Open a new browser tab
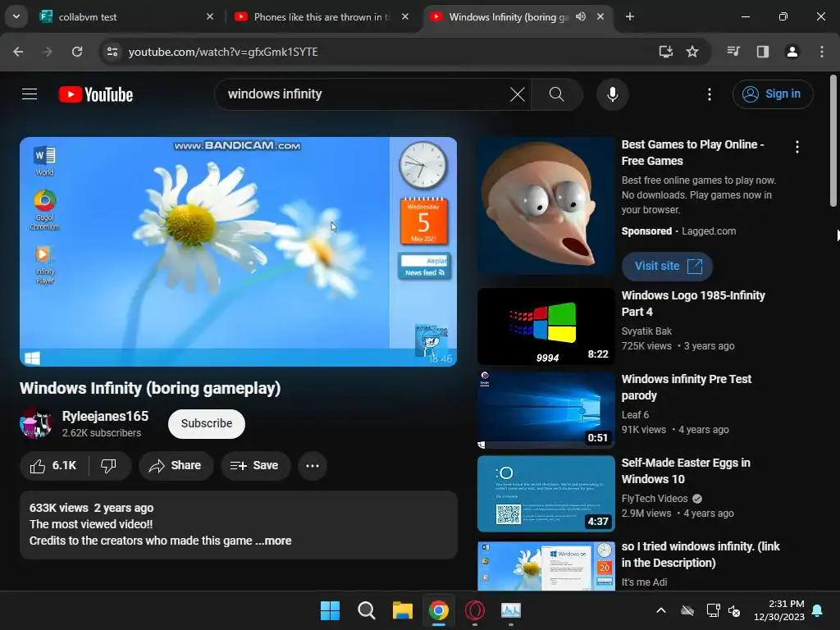 pyautogui.click(x=630, y=16)
